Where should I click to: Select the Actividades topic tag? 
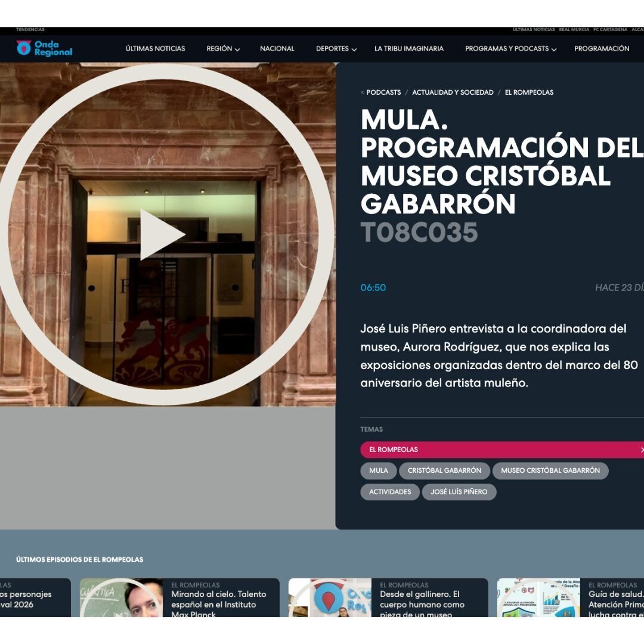(x=390, y=492)
